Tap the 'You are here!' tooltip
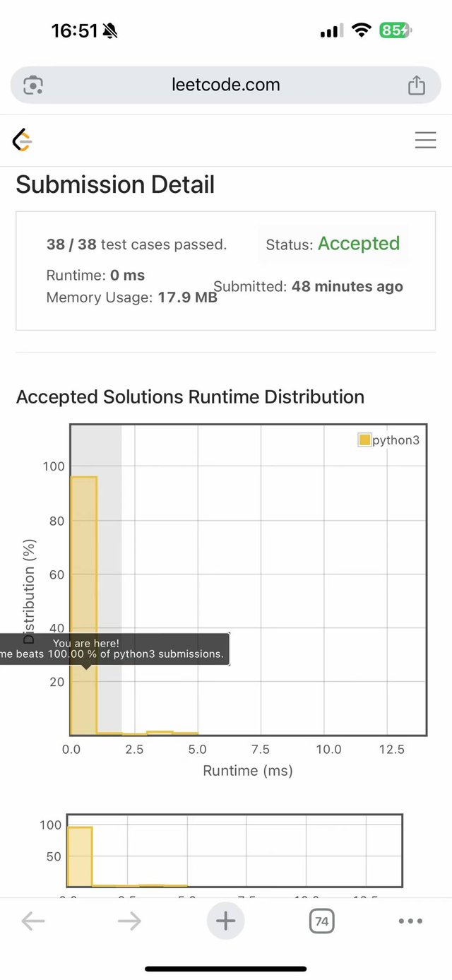This screenshot has height=980, width=452. click(113, 649)
